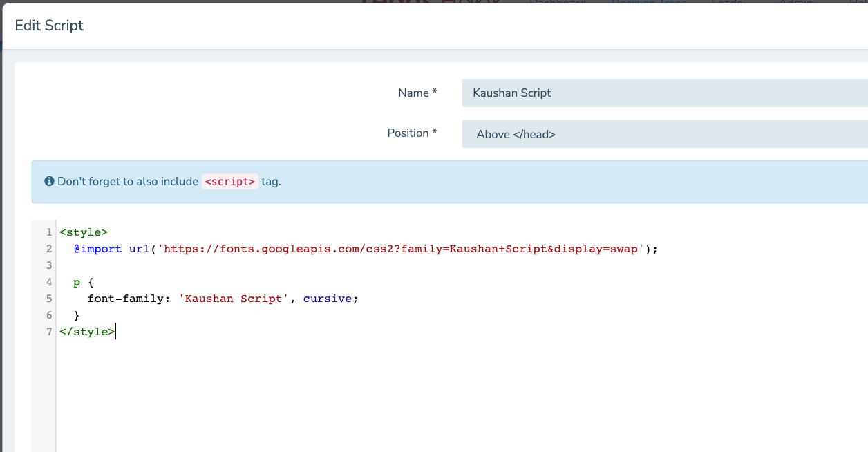Click line number 6 in the gutter
Screen dimensions: 868x452
pyautogui.click(x=49, y=315)
